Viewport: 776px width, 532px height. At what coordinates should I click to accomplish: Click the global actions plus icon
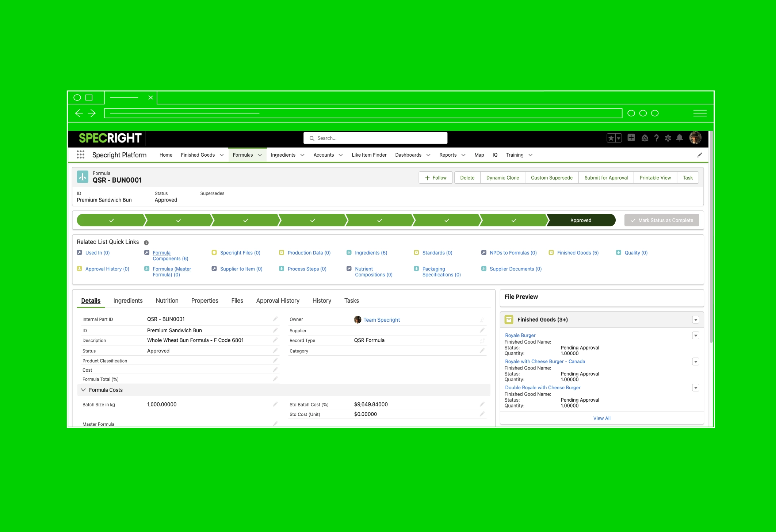pos(631,138)
